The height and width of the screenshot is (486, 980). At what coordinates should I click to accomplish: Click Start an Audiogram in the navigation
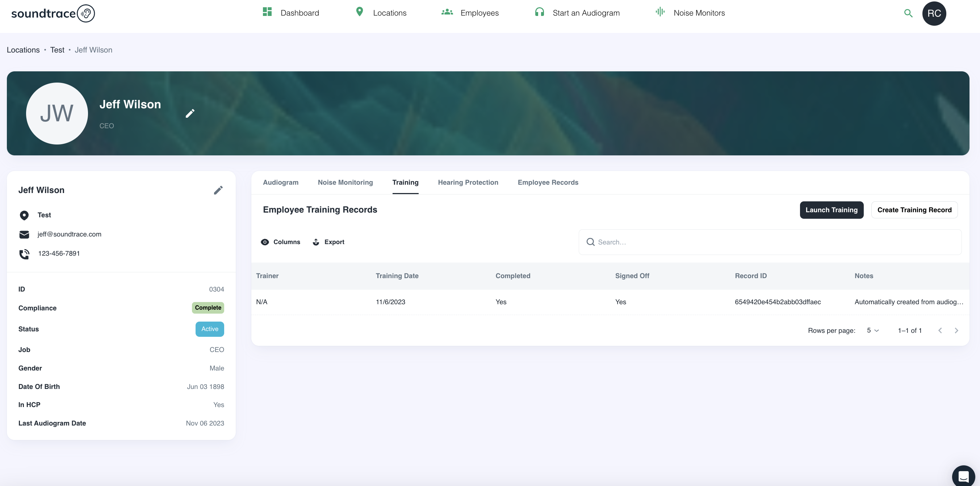[577, 13]
